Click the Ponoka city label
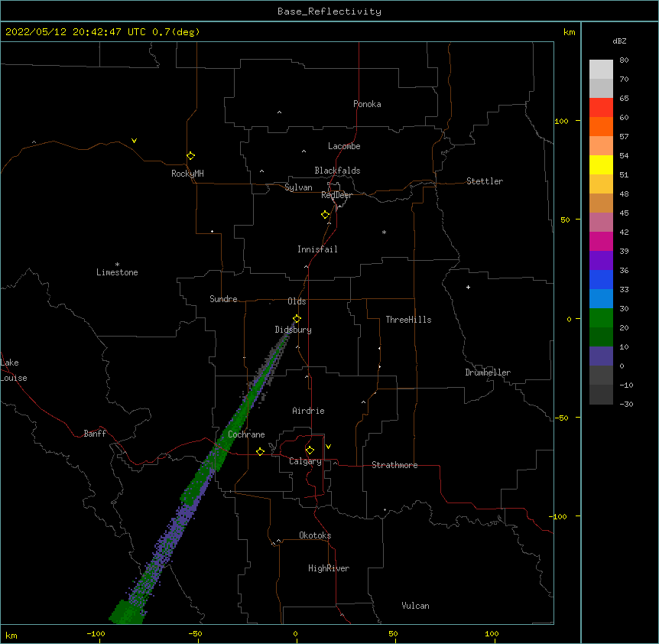 [367, 104]
